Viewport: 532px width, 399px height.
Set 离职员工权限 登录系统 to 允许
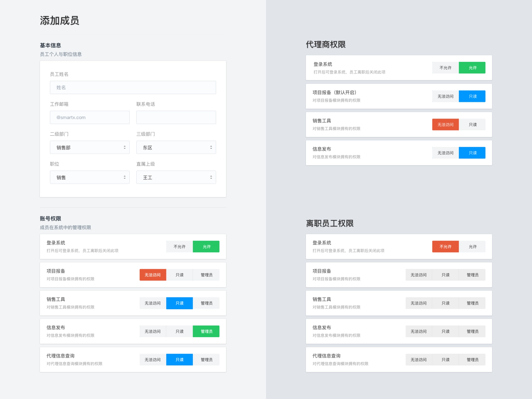pyautogui.click(x=472, y=247)
